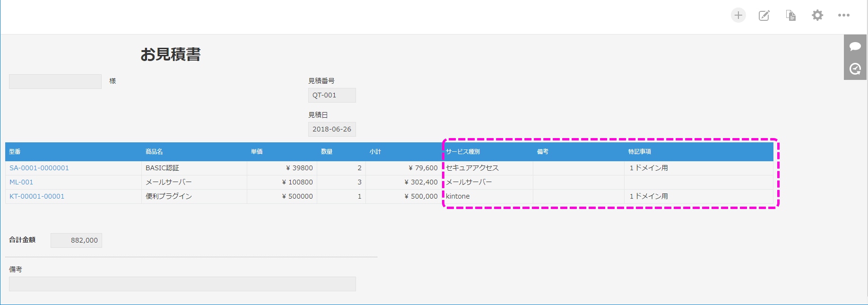Viewport: 868px width, 305px height.
Task: Open the settings gear icon
Action: 817,16
